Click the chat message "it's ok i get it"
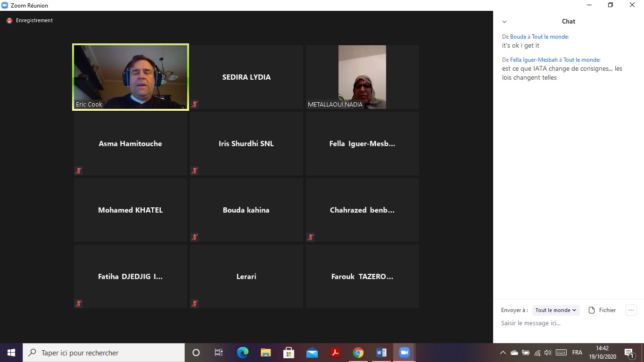Image resolution: width=644 pixels, height=362 pixels. point(520,46)
